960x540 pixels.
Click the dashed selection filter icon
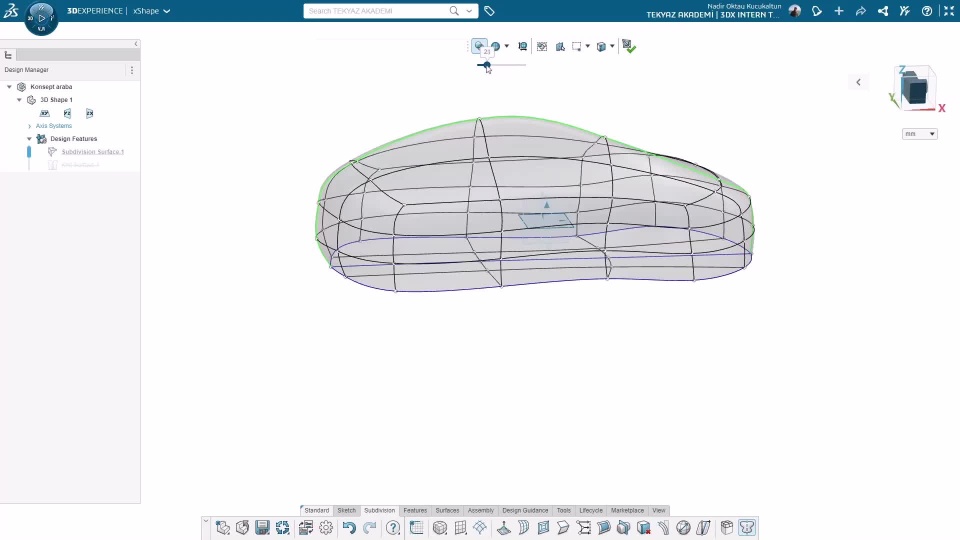point(542,46)
